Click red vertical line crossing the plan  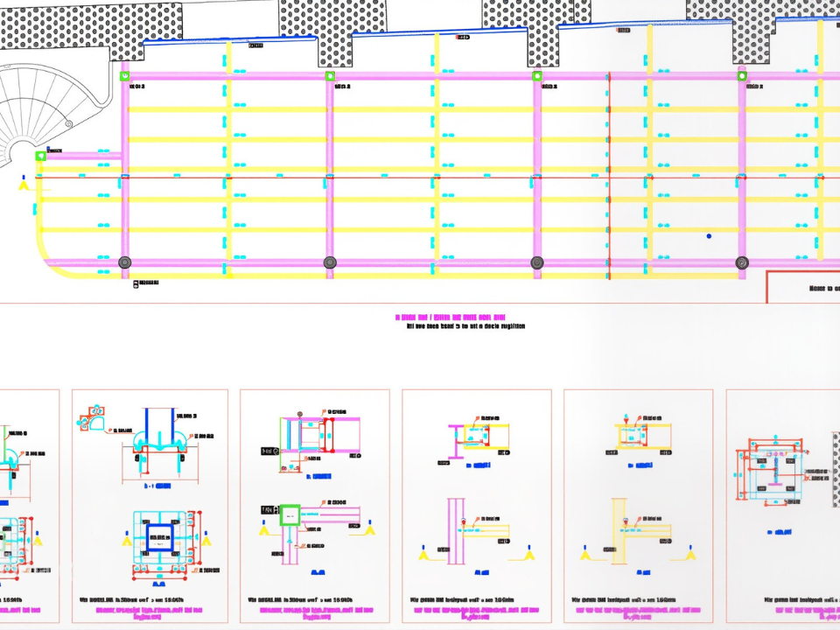[x=609, y=175]
